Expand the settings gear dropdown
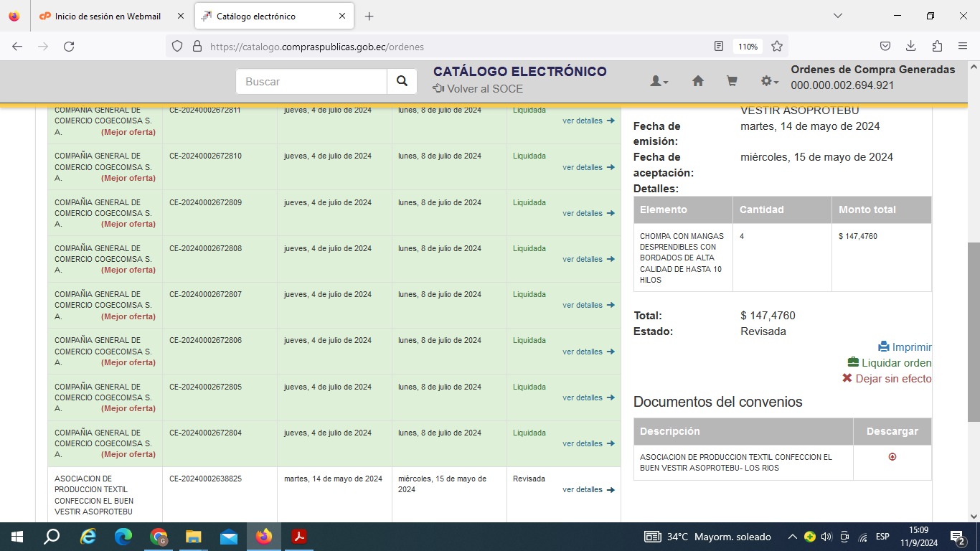Image resolution: width=980 pixels, height=551 pixels. (x=769, y=82)
